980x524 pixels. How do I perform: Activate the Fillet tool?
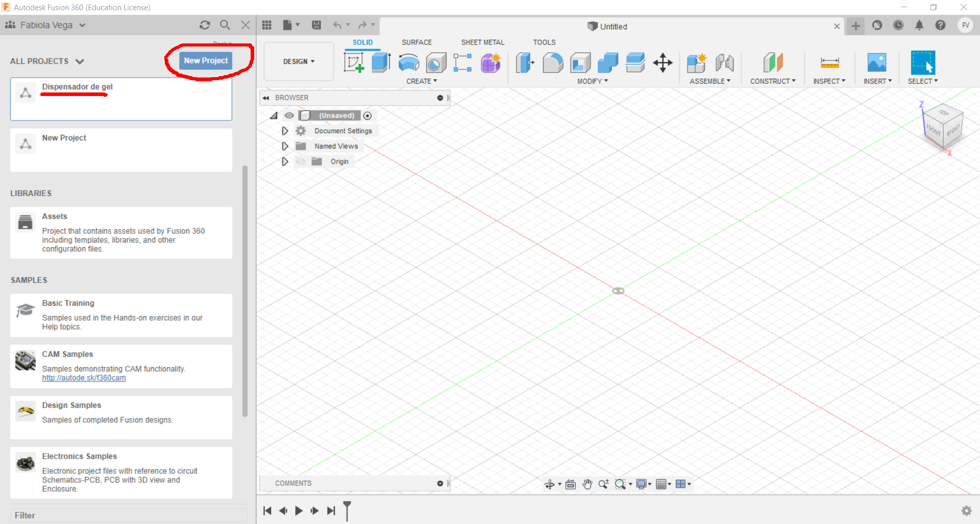pyautogui.click(x=553, y=62)
